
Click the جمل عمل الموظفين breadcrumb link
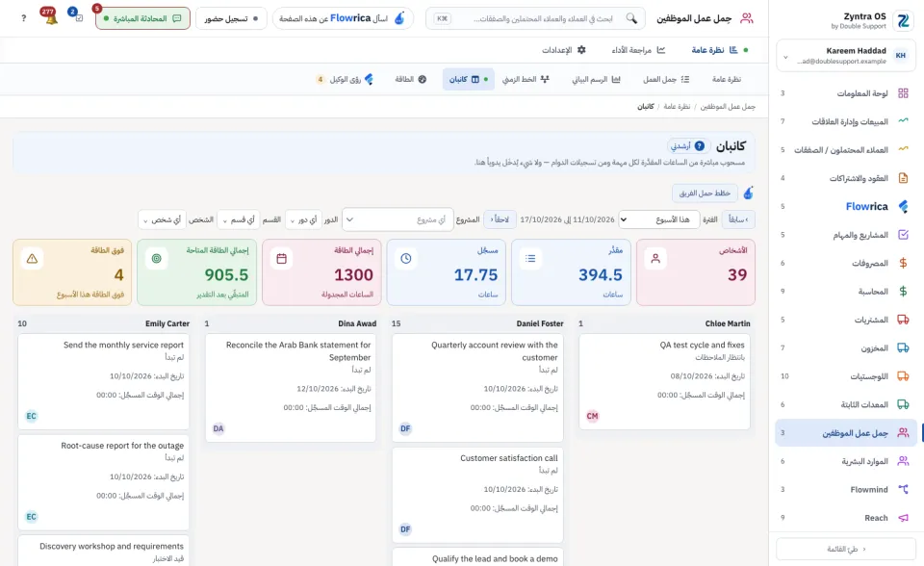point(728,106)
